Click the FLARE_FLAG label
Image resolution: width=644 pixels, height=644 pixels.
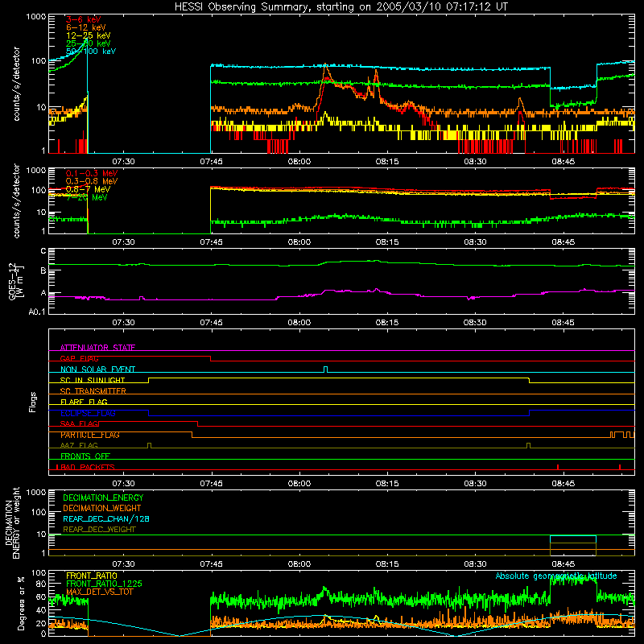point(84,402)
